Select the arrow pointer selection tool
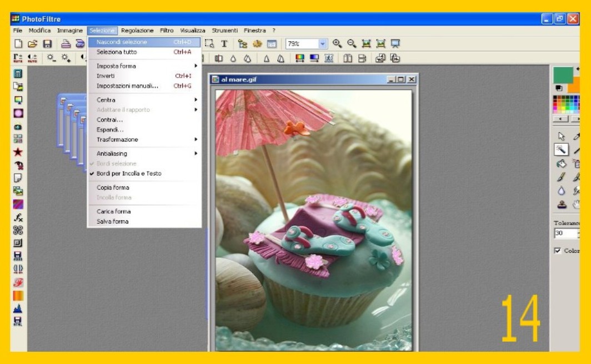The image size is (591, 364). 561,136
